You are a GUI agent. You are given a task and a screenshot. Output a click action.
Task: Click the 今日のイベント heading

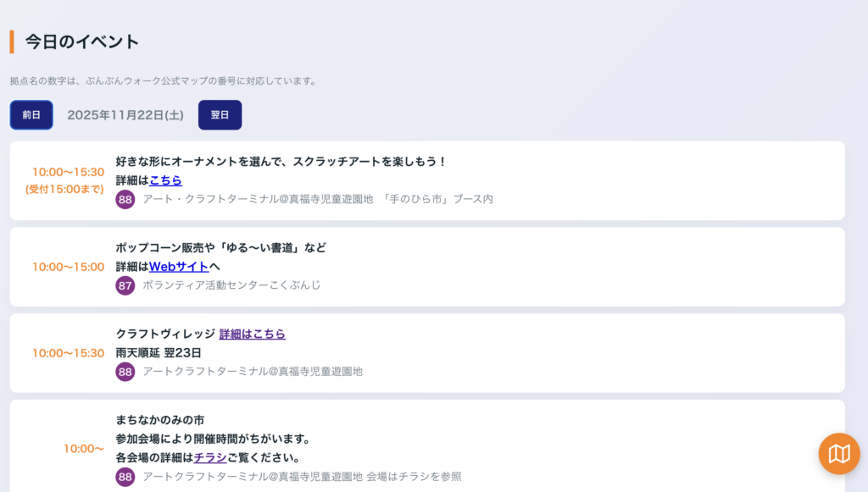pos(82,41)
